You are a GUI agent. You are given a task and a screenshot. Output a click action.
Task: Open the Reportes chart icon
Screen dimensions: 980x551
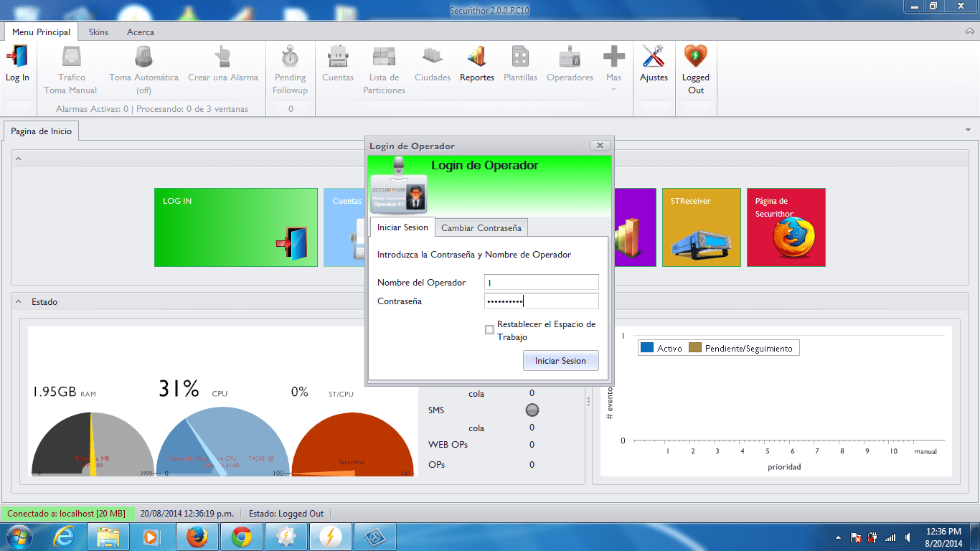tap(476, 57)
